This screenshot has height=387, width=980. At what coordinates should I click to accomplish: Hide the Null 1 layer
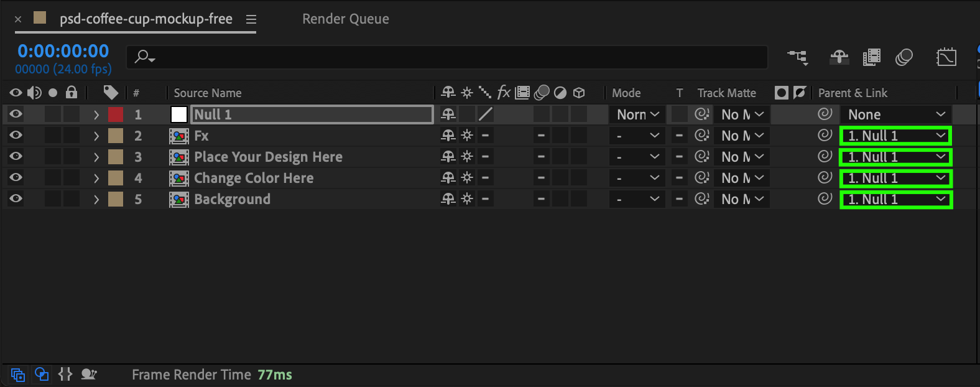point(16,114)
